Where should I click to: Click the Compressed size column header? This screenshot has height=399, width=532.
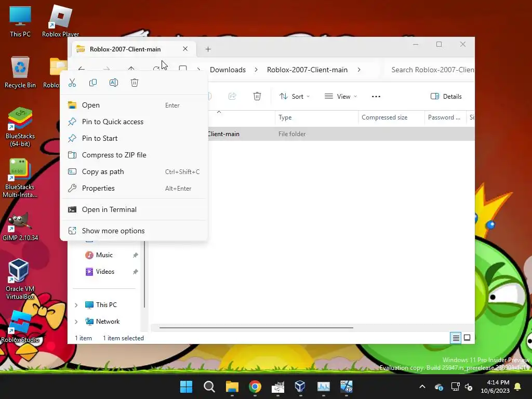[391, 117]
